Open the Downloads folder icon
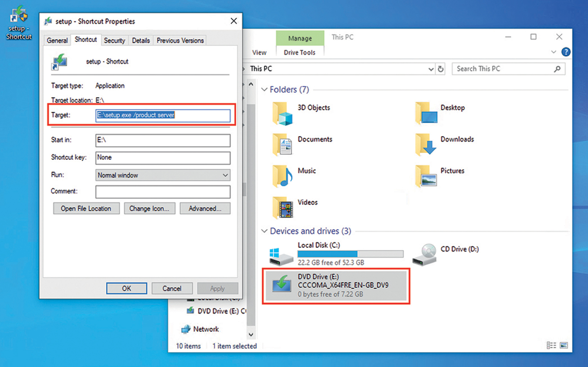The image size is (588, 367). pyautogui.click(x=426, y=145)
